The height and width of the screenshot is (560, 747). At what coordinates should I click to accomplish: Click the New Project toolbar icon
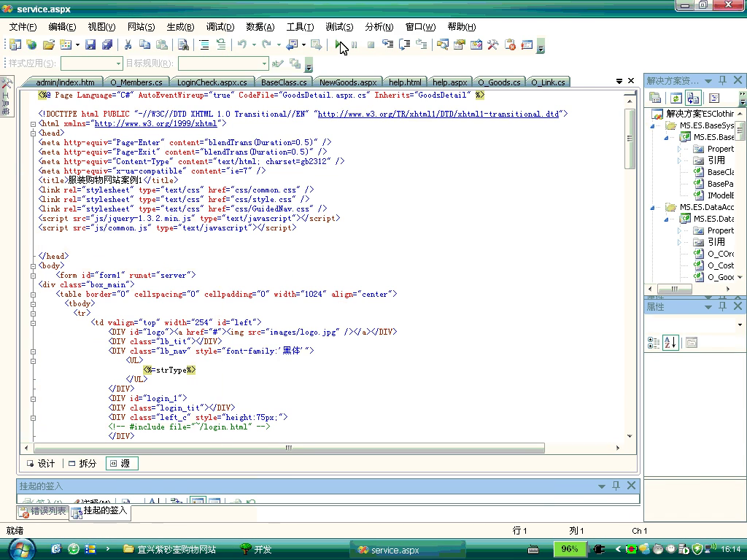click(x=15, y=44)
